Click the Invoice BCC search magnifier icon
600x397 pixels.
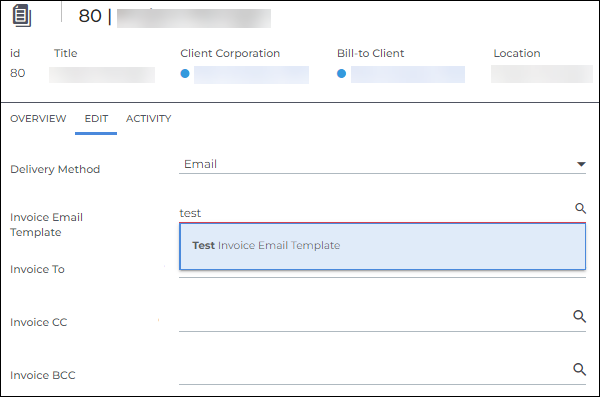(579, 369)
